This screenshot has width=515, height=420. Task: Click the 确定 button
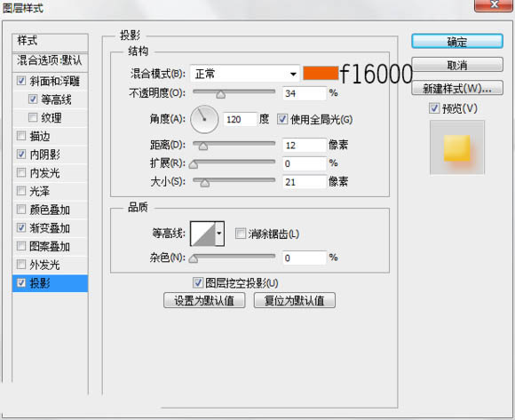(x=457, y=42)
